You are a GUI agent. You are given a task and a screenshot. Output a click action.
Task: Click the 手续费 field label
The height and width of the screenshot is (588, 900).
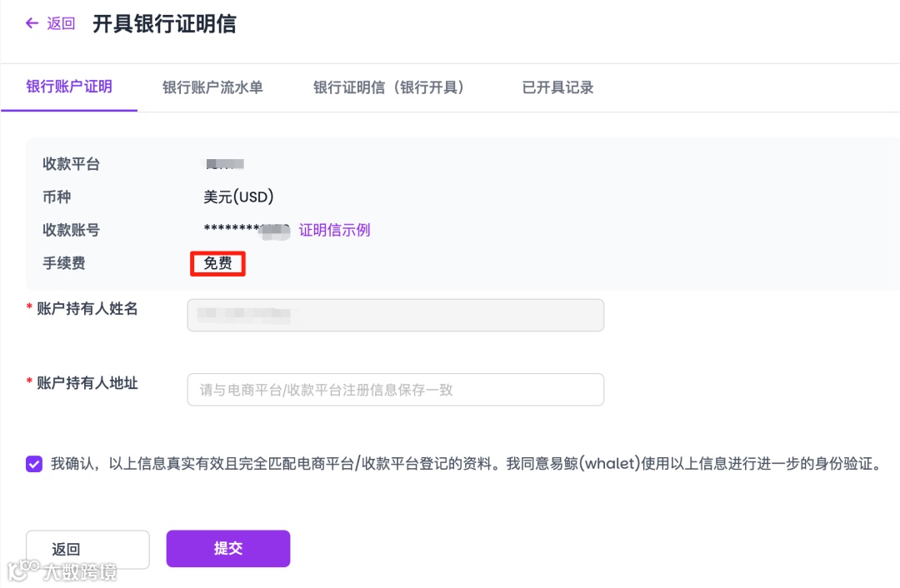click(63, 263)
